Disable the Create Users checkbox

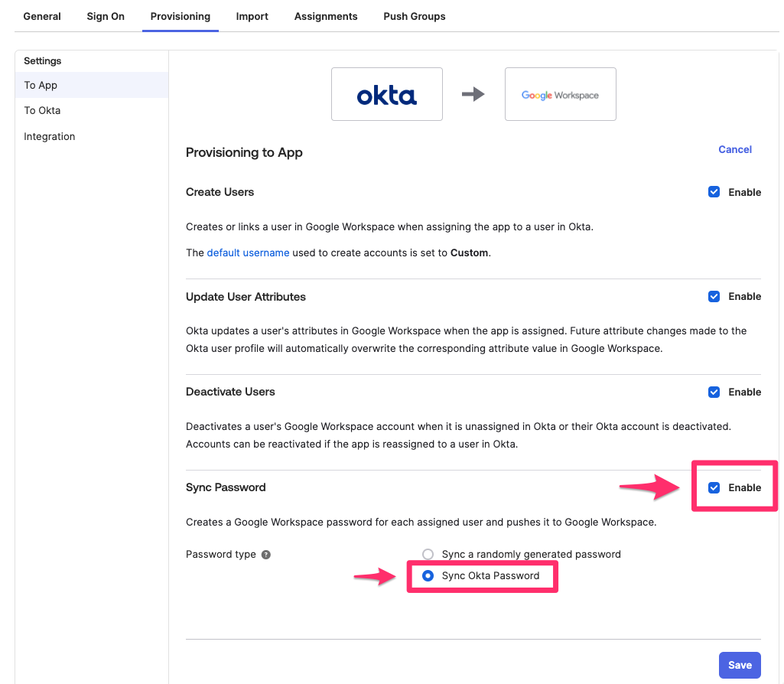point(714,192)
